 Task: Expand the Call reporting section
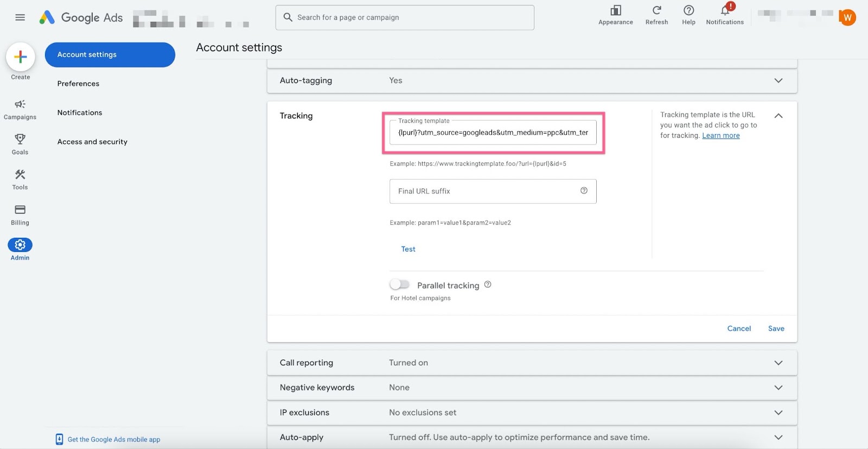778,363
